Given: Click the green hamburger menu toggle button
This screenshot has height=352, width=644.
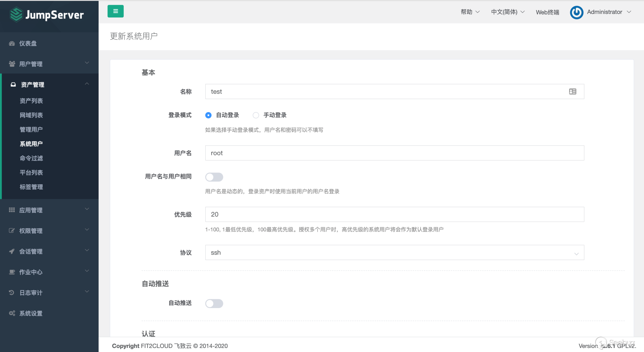Looking at the screenshot, I should 115,11.
